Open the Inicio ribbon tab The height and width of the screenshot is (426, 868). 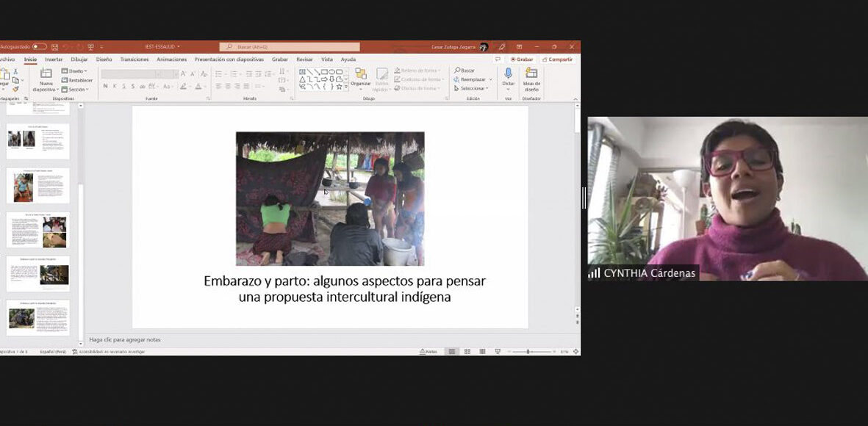click(x=30, y=59)
